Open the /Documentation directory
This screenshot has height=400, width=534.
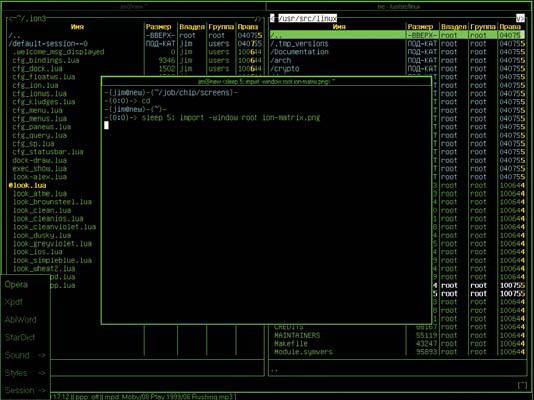(x=300, y=52)
